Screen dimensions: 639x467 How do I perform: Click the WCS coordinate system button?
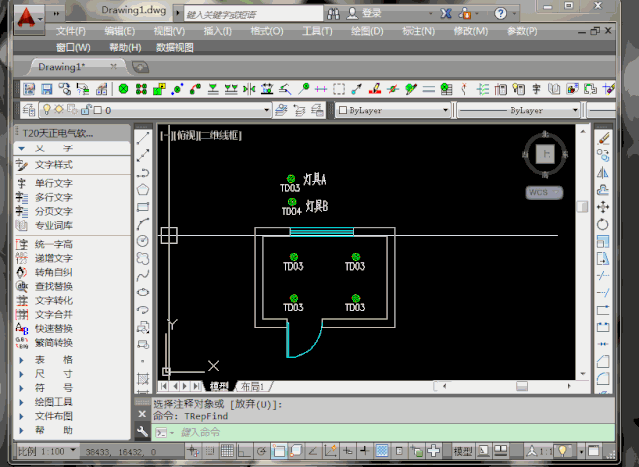[x=544, y=192]
